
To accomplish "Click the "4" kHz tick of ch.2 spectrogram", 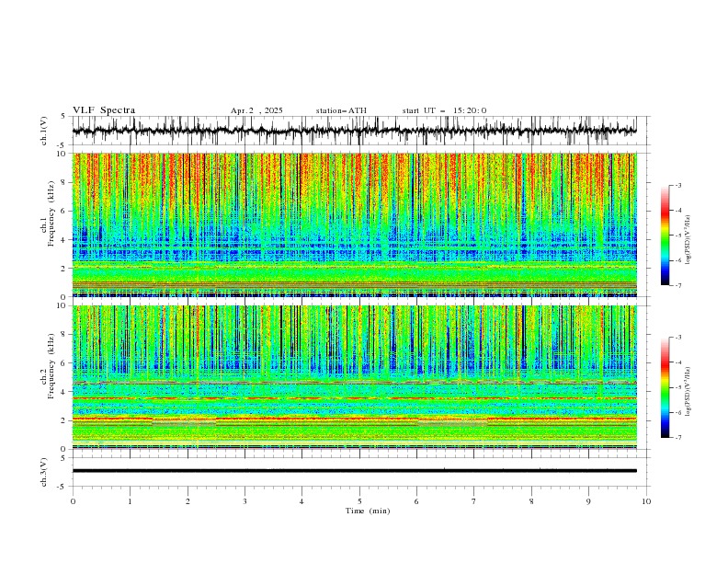I will (63, 392).
